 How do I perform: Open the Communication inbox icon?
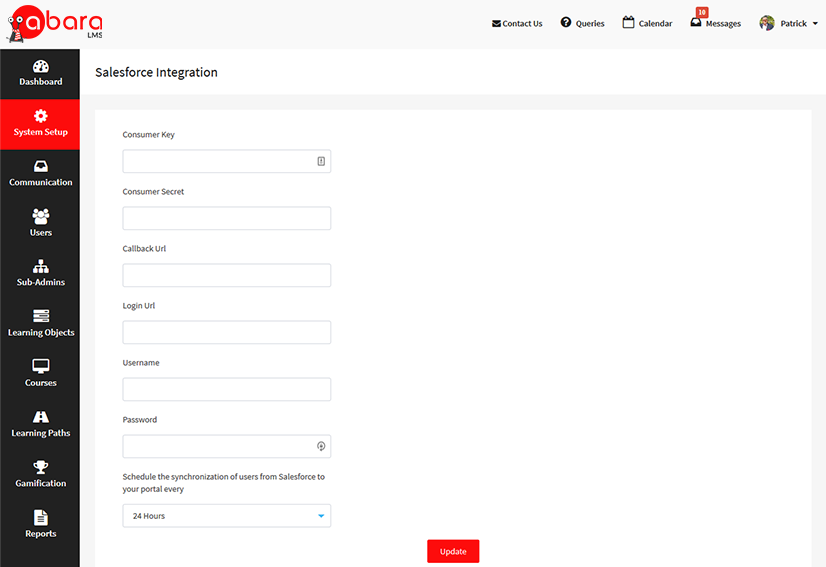(41, 167)
